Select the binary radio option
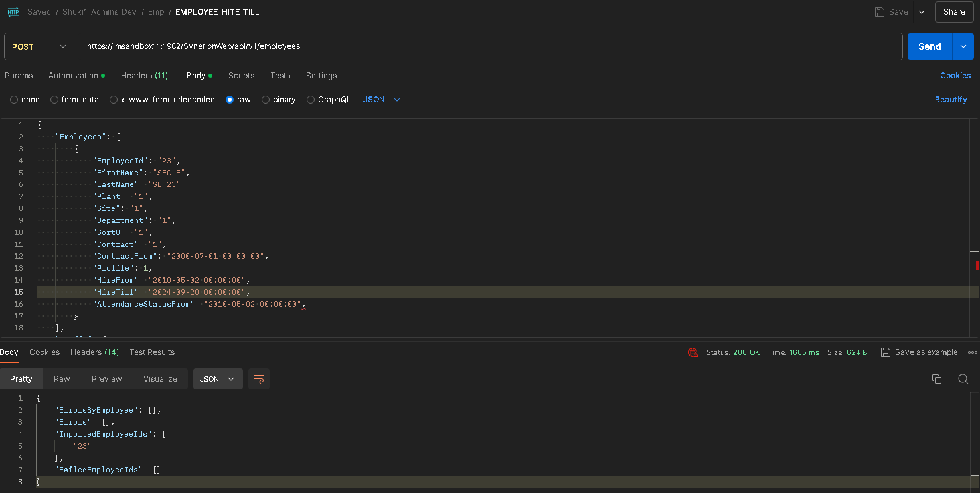The image size is (980, 493). [266, 100]
